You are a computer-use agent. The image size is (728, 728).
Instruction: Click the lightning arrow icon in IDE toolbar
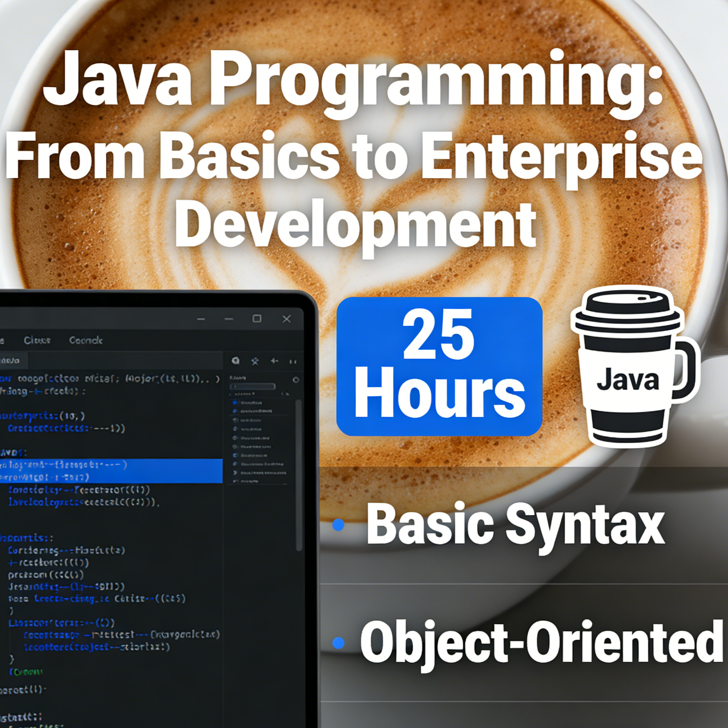click(x=274, y=361)
